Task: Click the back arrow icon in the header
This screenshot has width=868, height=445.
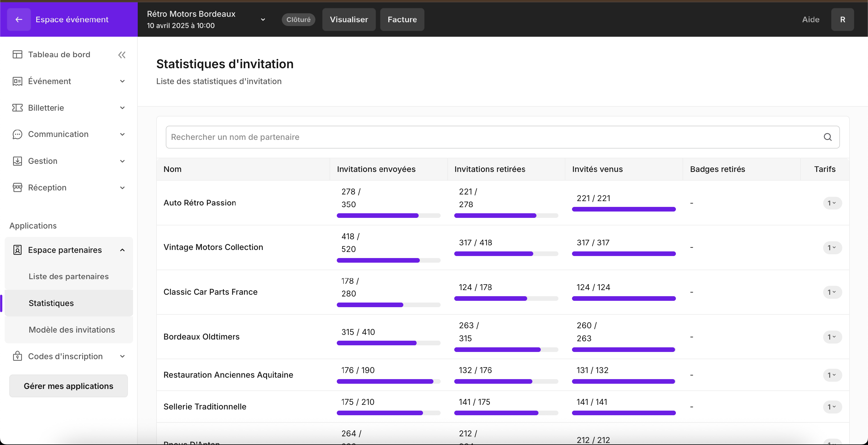Action: 19,20
